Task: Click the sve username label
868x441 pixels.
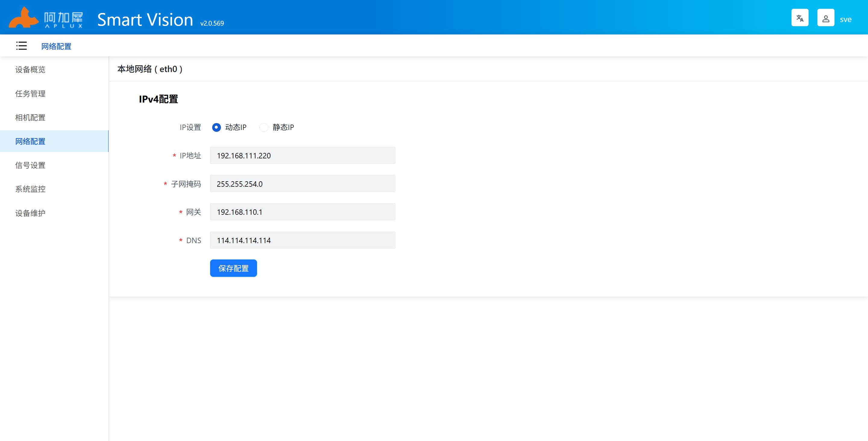Action: tap(845, 20)
